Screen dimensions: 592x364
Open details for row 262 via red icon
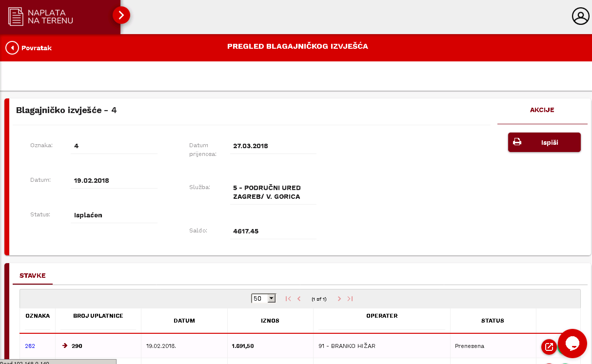[x=549, y=346]
